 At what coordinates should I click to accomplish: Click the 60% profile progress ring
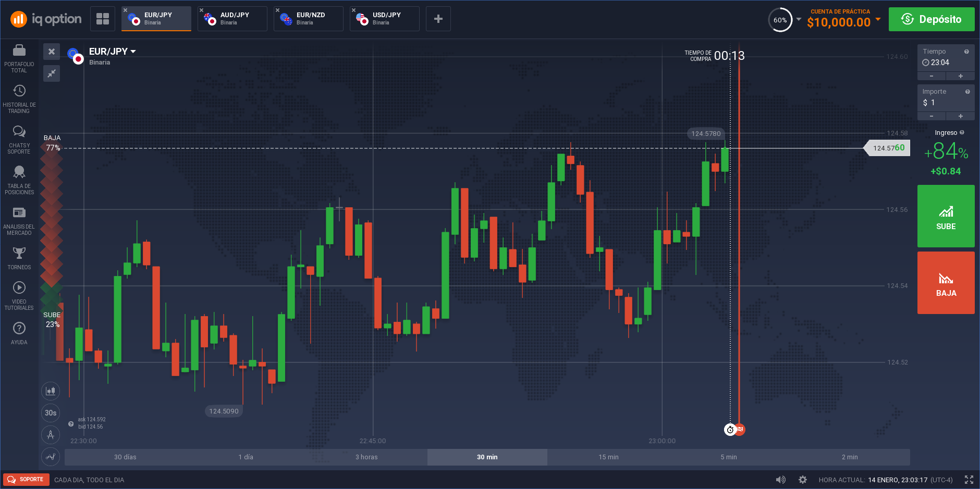pyautogui.click(x=780, y=20)
